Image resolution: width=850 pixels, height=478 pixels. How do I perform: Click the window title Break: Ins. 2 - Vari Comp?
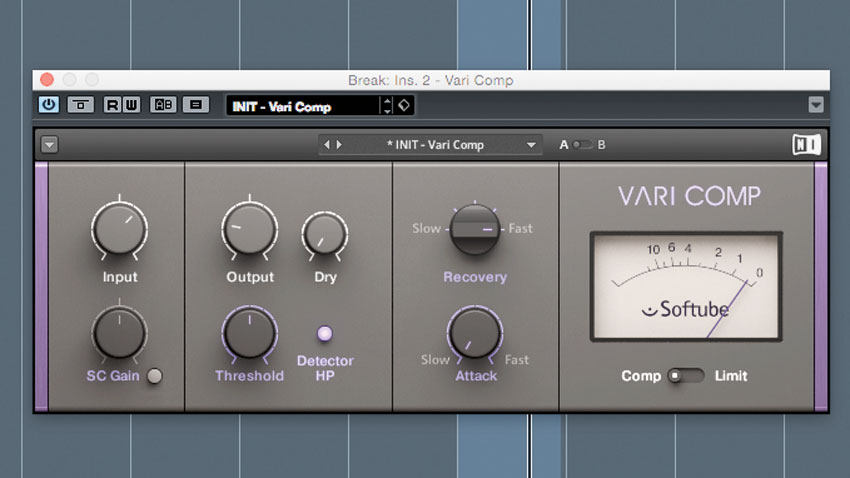(x=430, y=80)
